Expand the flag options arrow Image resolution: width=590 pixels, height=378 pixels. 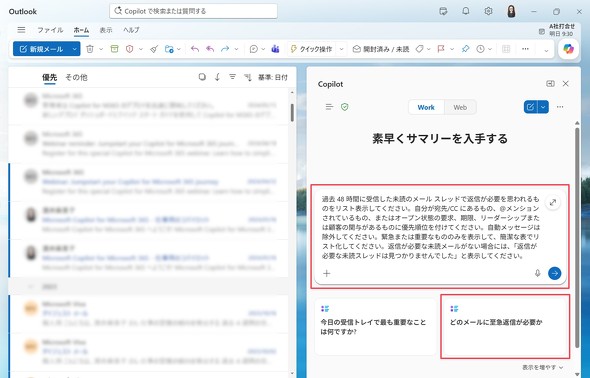click(452, 49)
